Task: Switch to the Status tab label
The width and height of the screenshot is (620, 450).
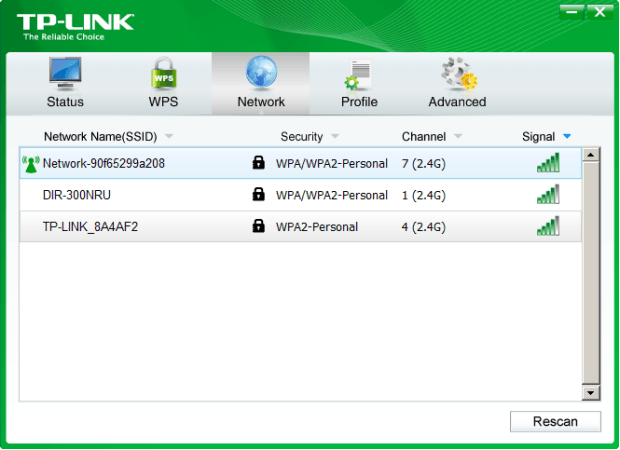Action: [65, 102]
